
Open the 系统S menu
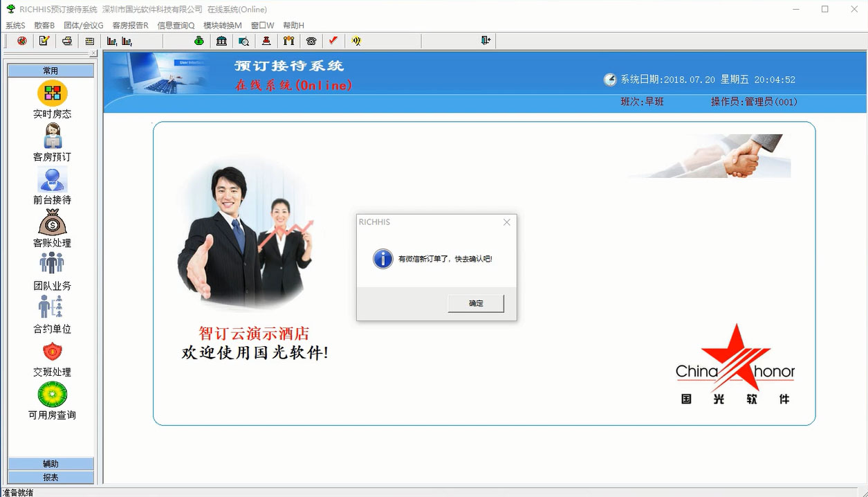pos(15,26)
